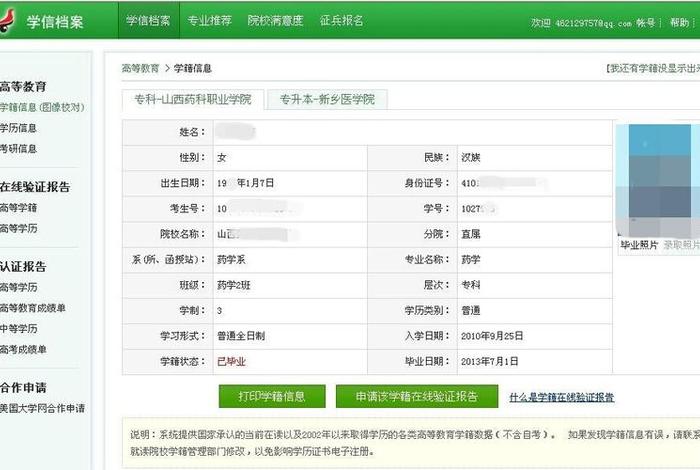700x470 pixels.
Task: Click the 已毕业 status text
Action: pos(231,362)
